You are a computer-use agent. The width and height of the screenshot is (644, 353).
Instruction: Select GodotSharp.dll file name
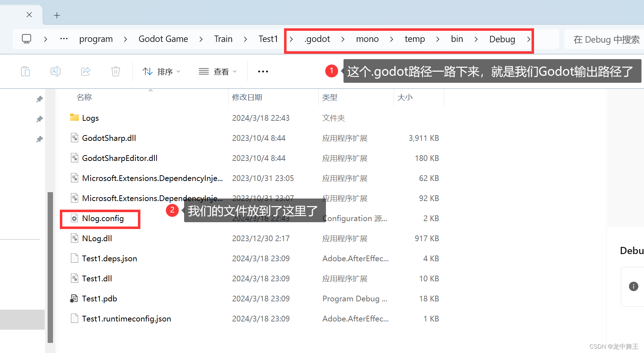click(x=109, y=138)
